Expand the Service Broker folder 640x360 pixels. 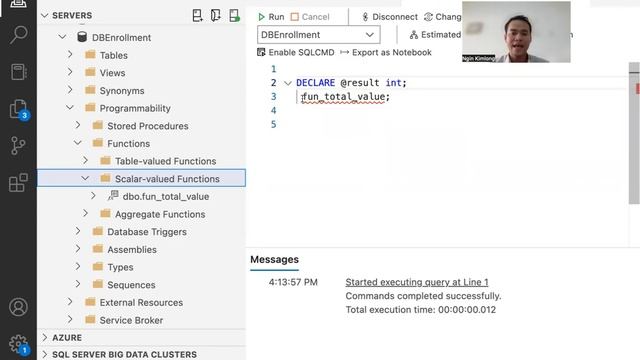70,319
